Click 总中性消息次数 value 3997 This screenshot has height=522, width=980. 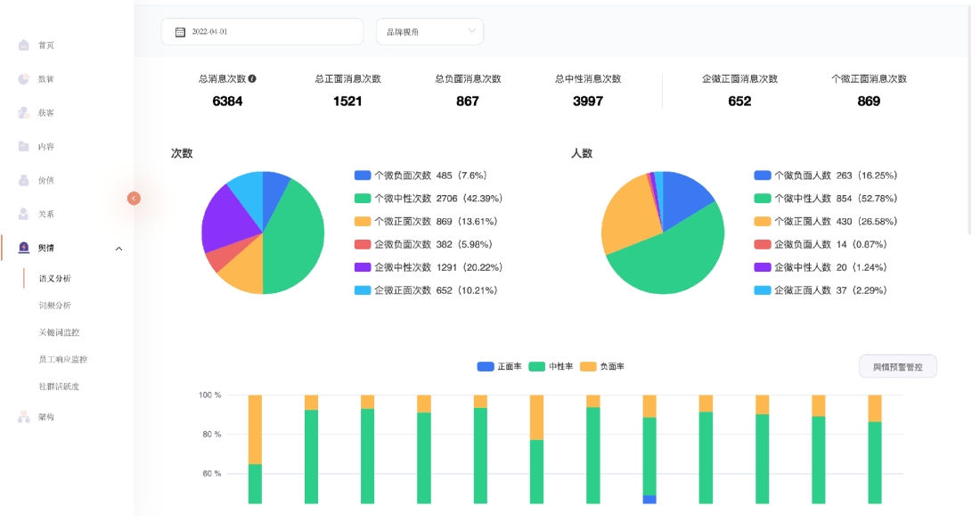[588, 102]
